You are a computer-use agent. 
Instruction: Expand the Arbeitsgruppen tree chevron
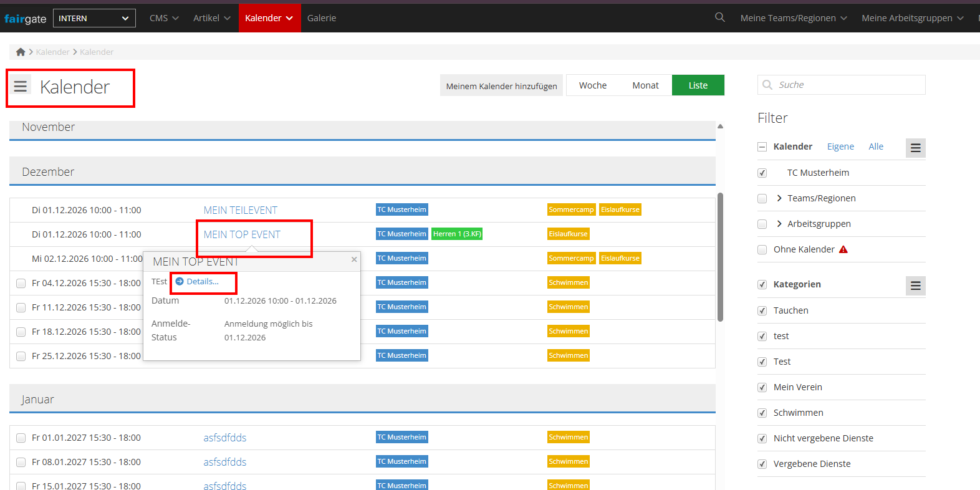click(779, 224)
